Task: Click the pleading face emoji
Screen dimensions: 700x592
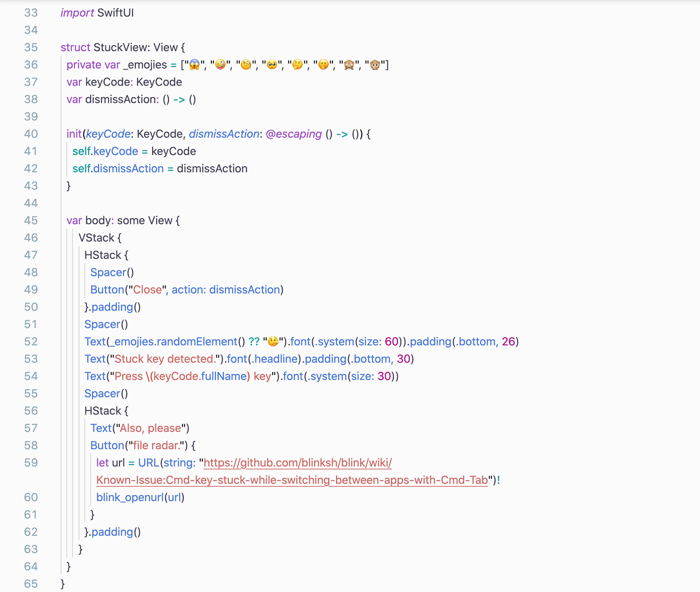Action: click(x=272, y=65)
